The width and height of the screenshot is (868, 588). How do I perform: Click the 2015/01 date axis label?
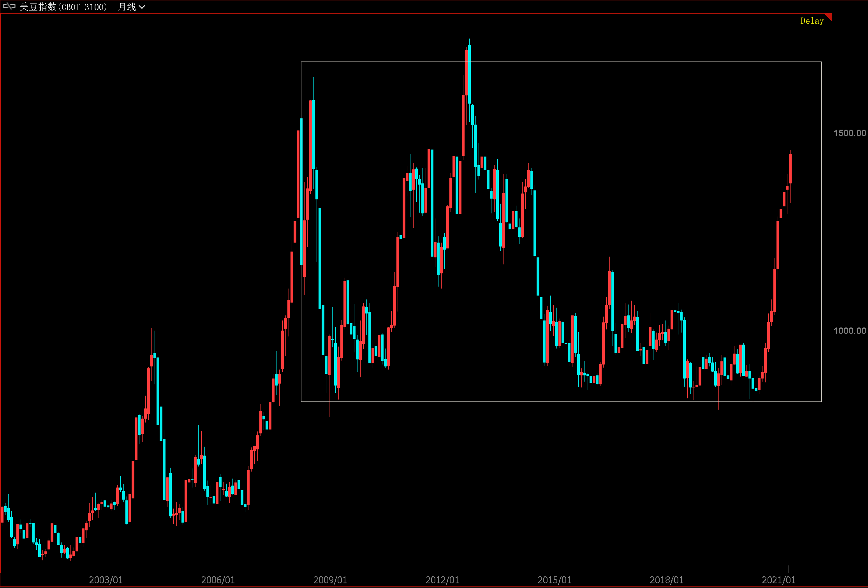(x=554, y=580)
